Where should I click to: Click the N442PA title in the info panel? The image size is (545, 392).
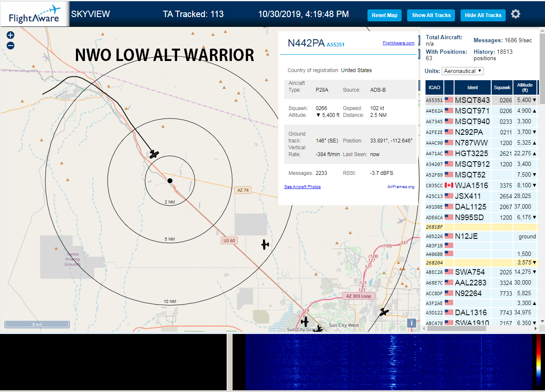[x=306, y=43]
